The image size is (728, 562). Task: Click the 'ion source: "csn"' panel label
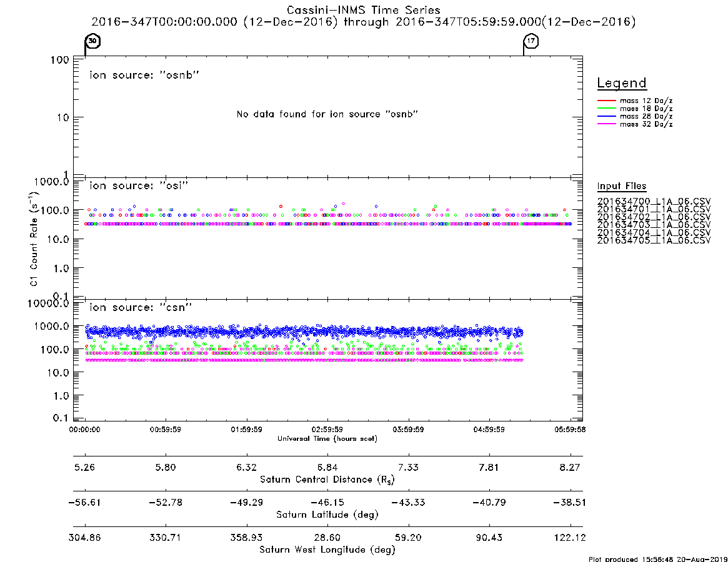141,307
